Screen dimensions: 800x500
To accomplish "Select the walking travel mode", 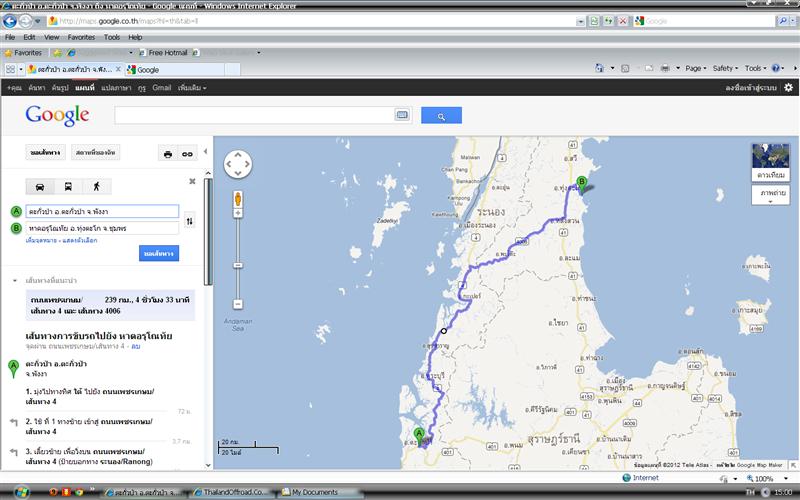I will [97, 187].
